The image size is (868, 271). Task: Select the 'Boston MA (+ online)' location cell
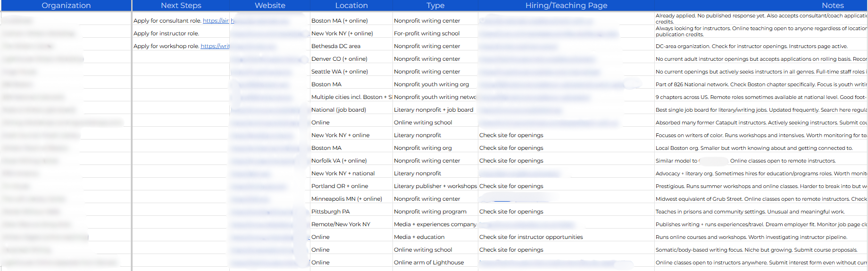tap(351, 21)
